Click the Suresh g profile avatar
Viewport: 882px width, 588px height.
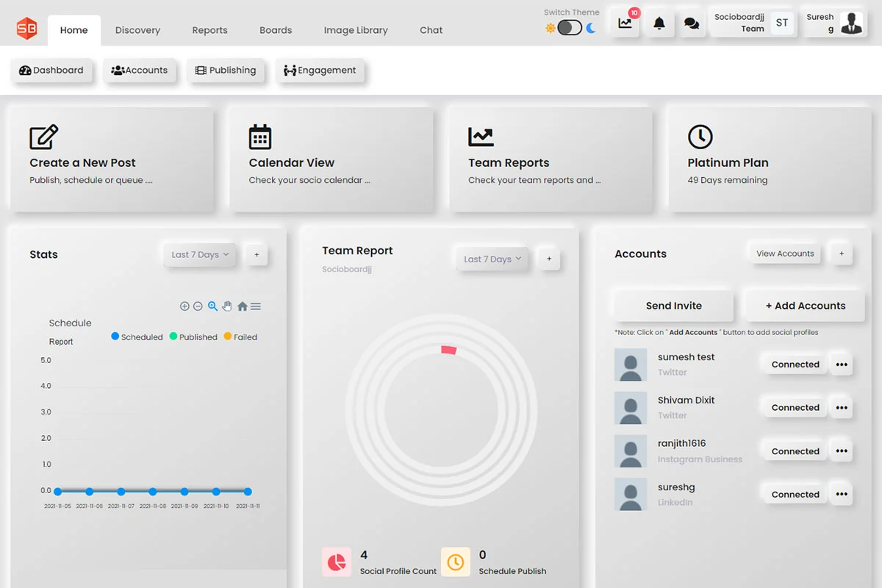[x=851, y=22]
